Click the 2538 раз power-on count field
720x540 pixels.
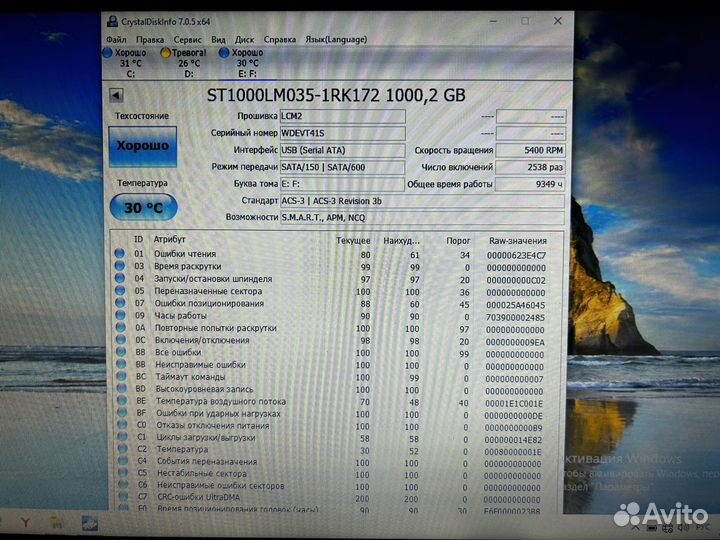coord(530,167)
